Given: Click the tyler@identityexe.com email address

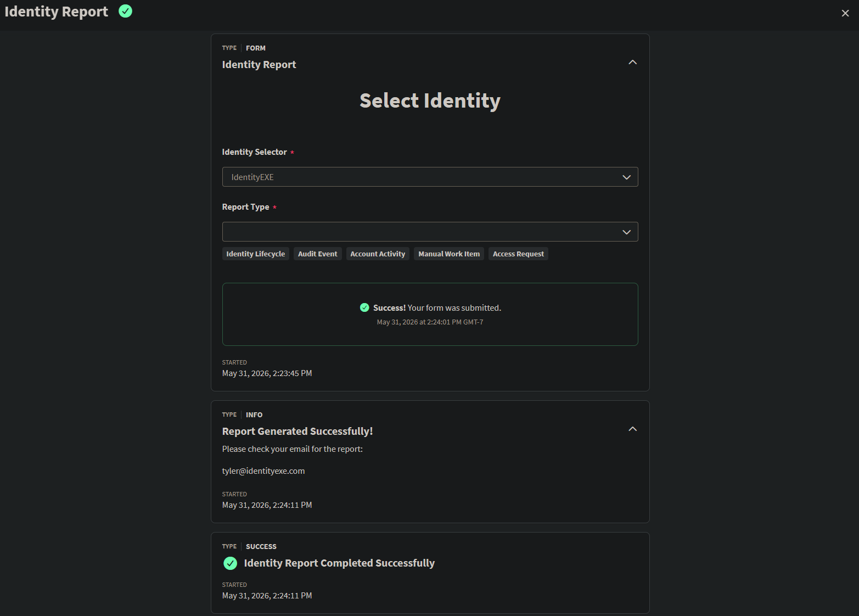Looking at the screenshot, I should (x=263, y=471).
